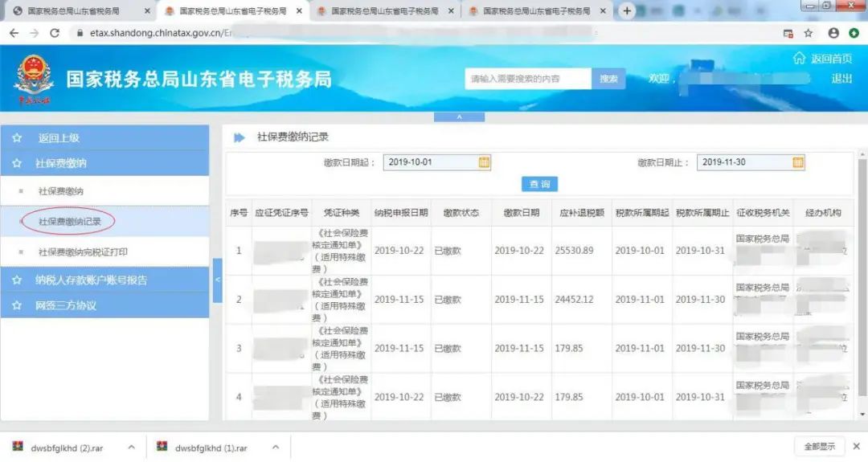Click star icon beside 网签三方协议
The image size is (868, 462).
pyautogui.click(x=17, y=305)
